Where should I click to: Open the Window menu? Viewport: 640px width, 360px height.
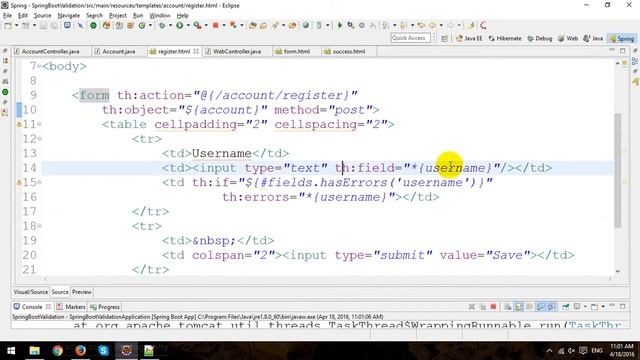(160, 16)
